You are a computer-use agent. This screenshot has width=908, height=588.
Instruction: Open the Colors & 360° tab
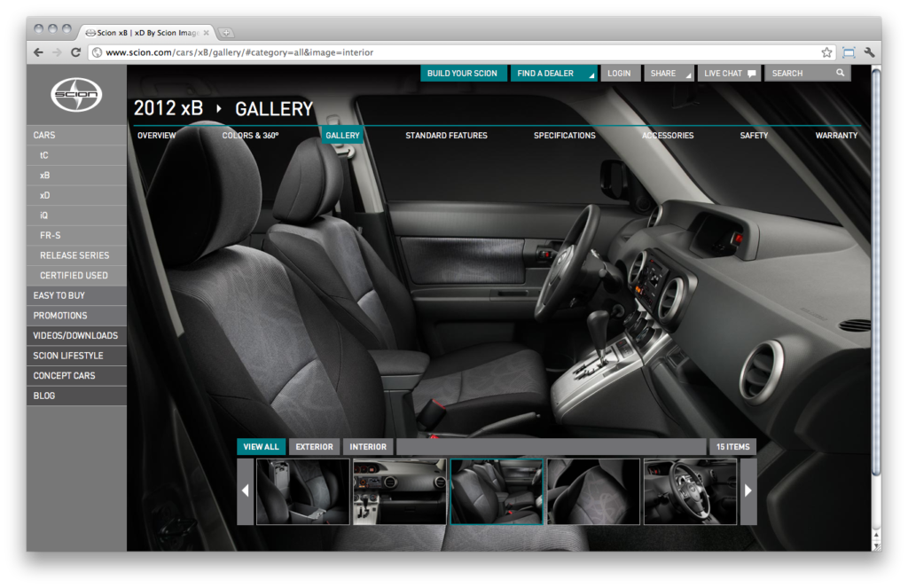point(250,136)
